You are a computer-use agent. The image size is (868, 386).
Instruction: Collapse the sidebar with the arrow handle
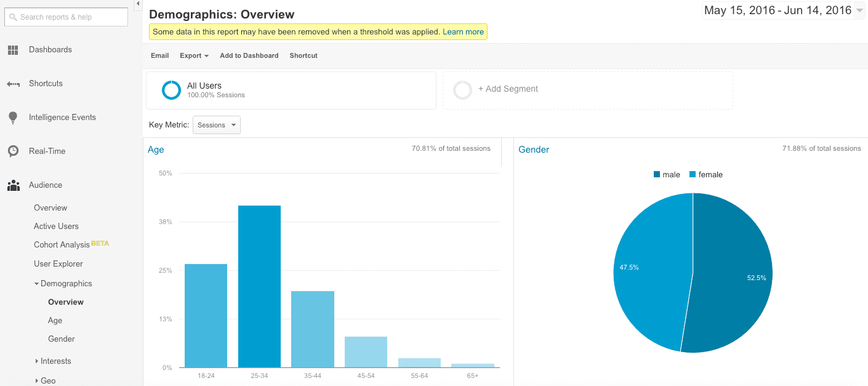(138, 4)
